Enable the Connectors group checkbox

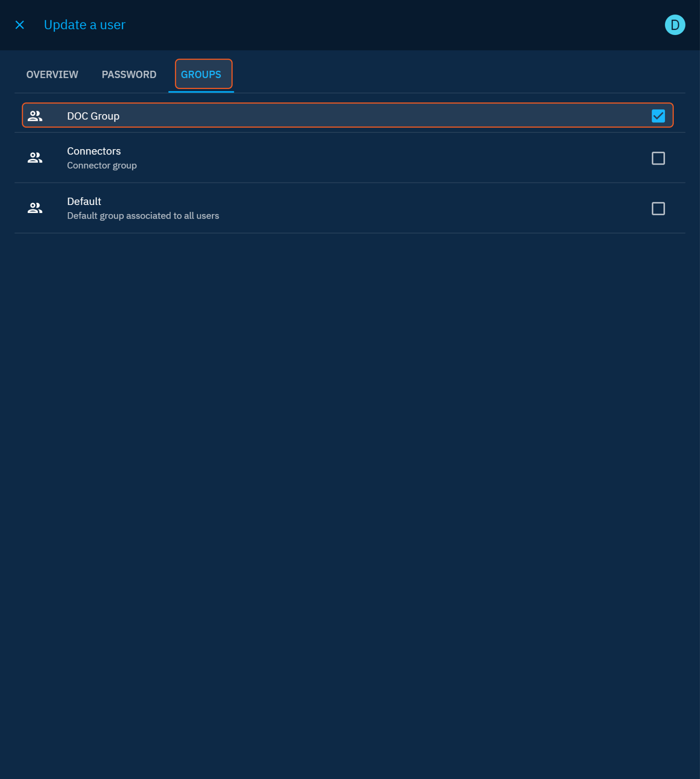click(658, 158)
